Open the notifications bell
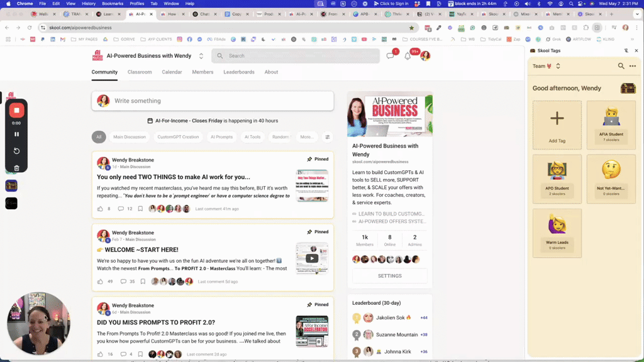Viewport: 644px width, 362px height. [x=408, y=56]
